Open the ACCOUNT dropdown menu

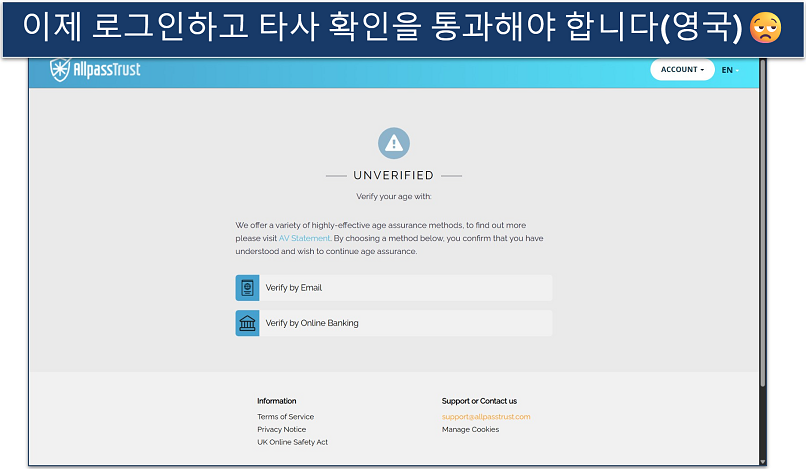pos(682,70)
